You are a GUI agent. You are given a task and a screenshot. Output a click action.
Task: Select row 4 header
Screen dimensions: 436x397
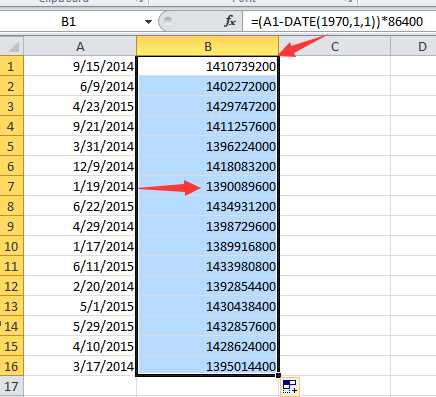click(12, 126)
